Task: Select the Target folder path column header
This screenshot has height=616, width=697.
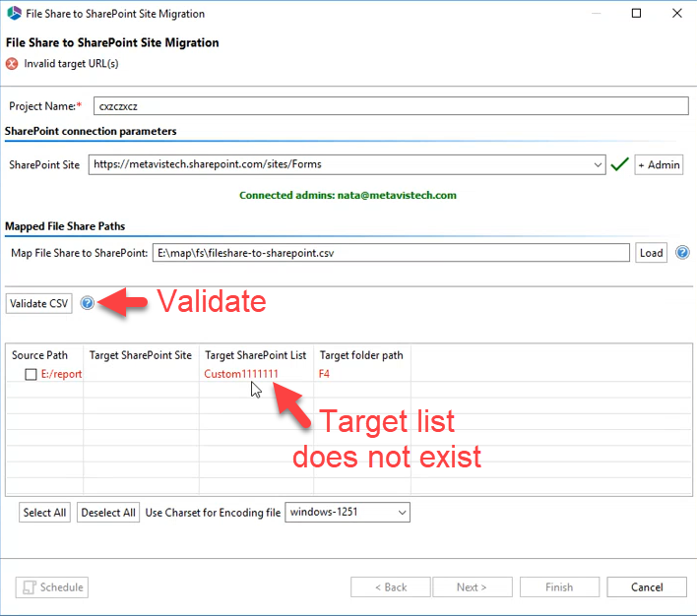Action: click(362, 355)
